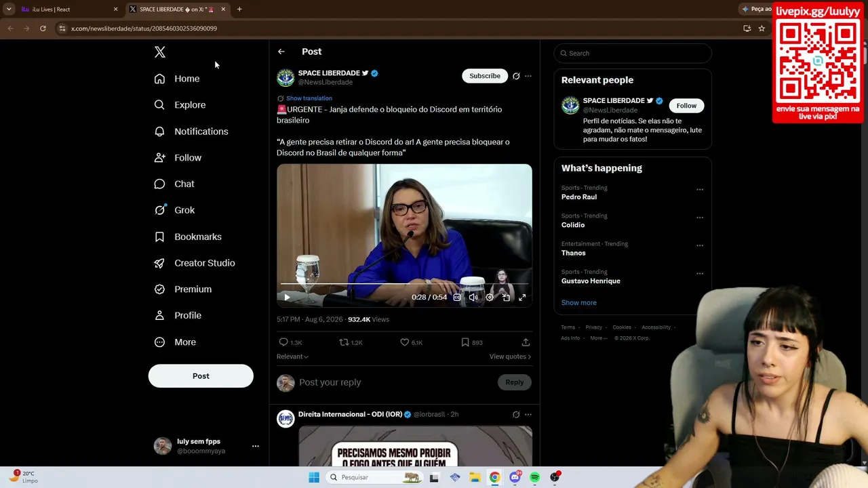868x488 pixels.
Task: Follow SPACE LIBERDADE in Relevant people
Action: pos(686,106)
